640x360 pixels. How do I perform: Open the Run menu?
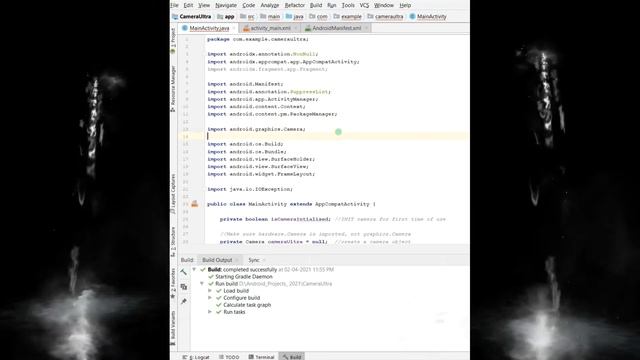click(331, 5)
